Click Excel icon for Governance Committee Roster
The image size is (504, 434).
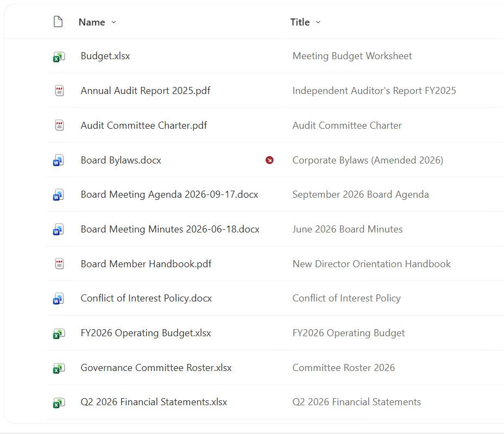pos(59,368)
